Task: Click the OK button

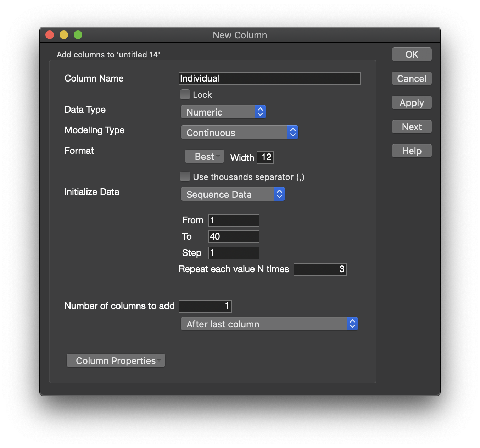Action: tap(412, 55)
